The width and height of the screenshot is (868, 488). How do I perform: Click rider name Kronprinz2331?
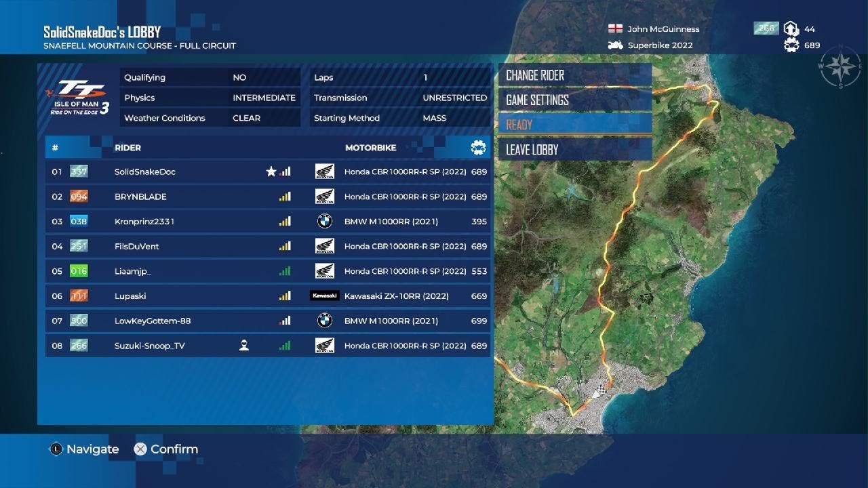pyautogui.click(x=145, y=222)
